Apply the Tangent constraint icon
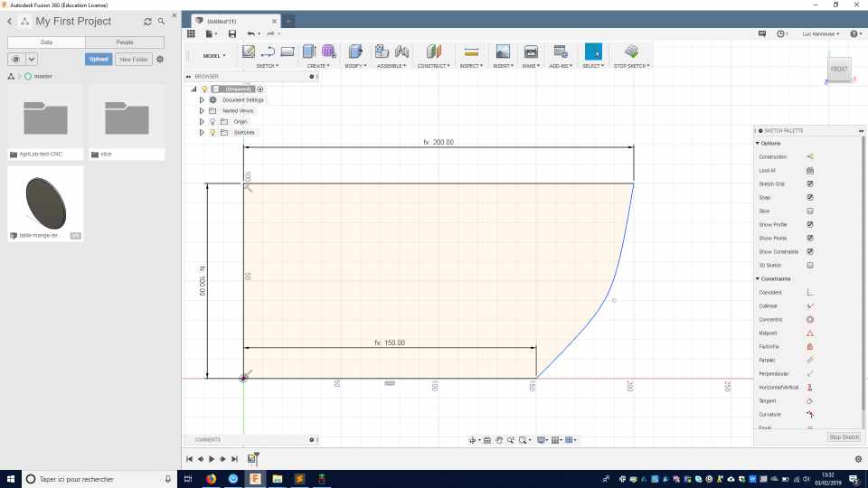The height and width of the screenshot is (488, 868). 810,400
